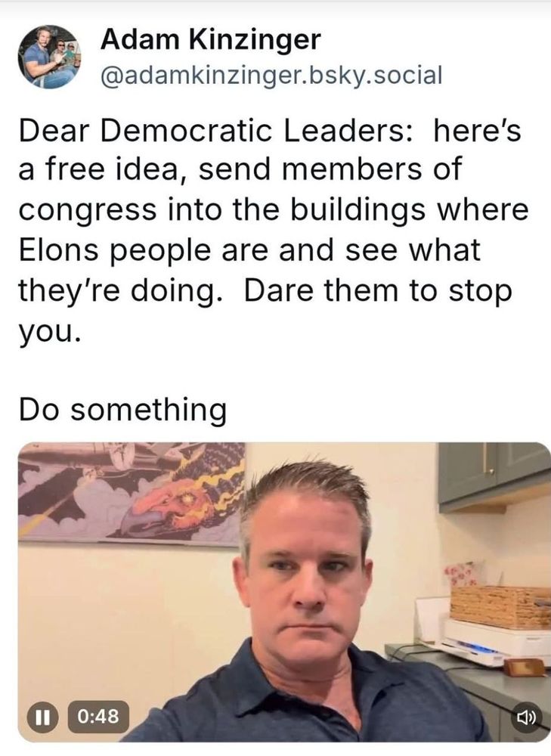Viewport: 551px width, 756px height.
Task: Select the phrase 'here's a free idea'
Action: tap(270, 150)
